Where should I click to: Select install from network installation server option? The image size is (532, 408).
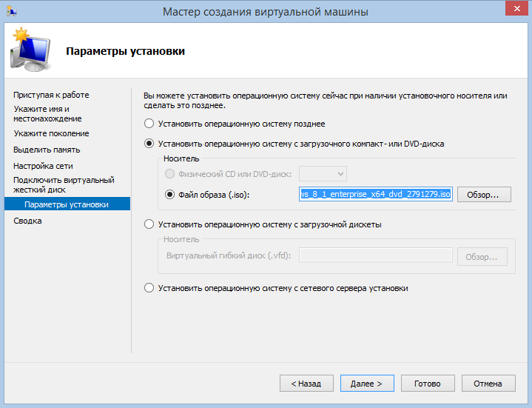pyautogui.click(x=149, y=288)
